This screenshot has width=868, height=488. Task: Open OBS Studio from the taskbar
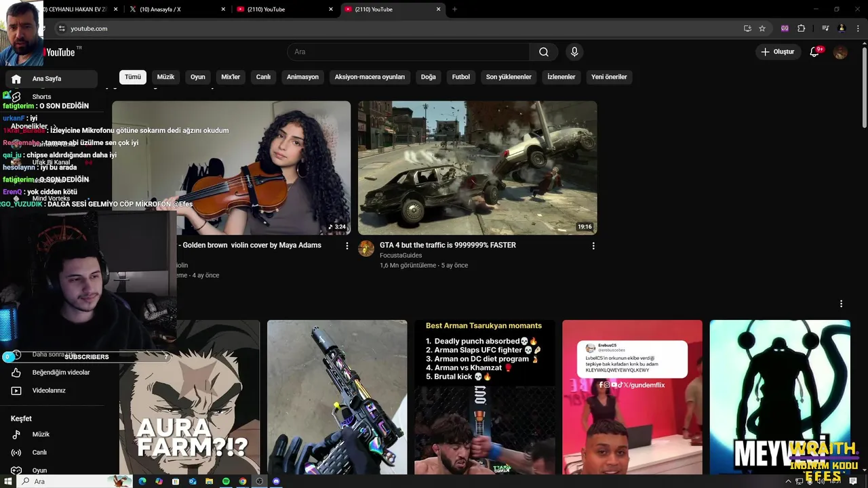259,481
